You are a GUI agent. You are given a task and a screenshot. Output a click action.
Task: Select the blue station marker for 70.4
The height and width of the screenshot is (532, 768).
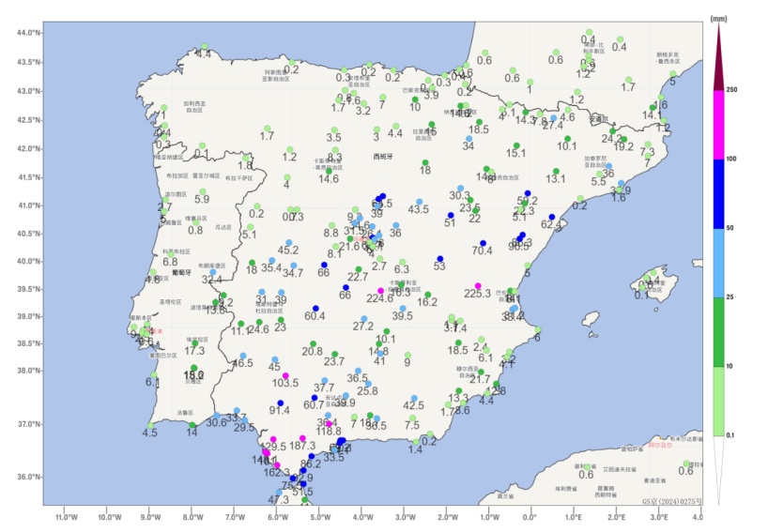tap(483, 244)
